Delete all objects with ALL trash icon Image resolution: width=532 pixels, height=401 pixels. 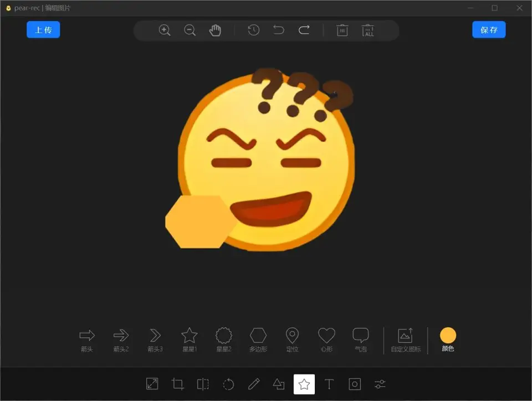[368, 30]
